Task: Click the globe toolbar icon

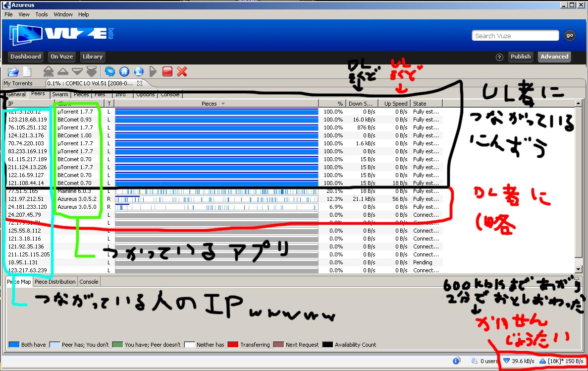Action: pyautogui.click(x=139, y=71)
